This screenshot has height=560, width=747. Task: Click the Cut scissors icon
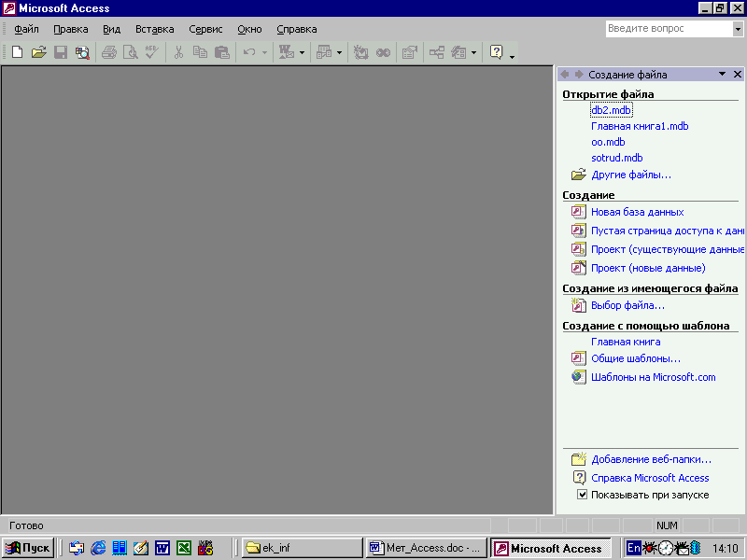178,52
